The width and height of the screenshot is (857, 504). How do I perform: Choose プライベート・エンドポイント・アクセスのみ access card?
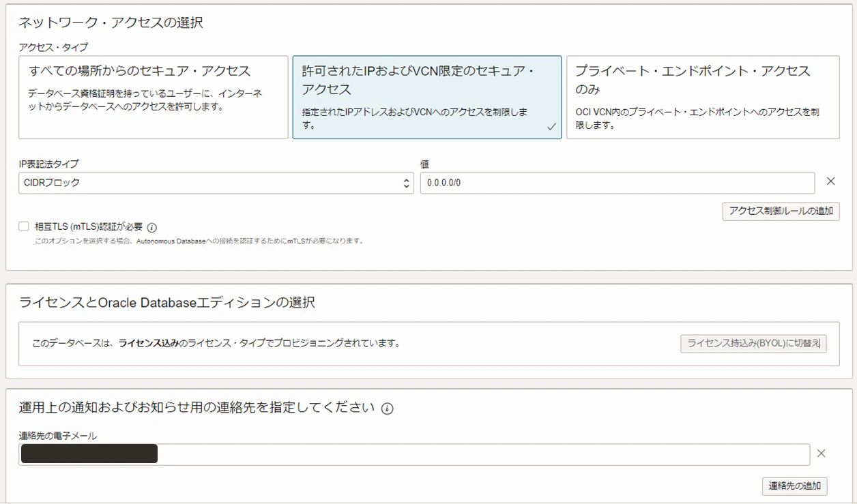click(703, 98)
